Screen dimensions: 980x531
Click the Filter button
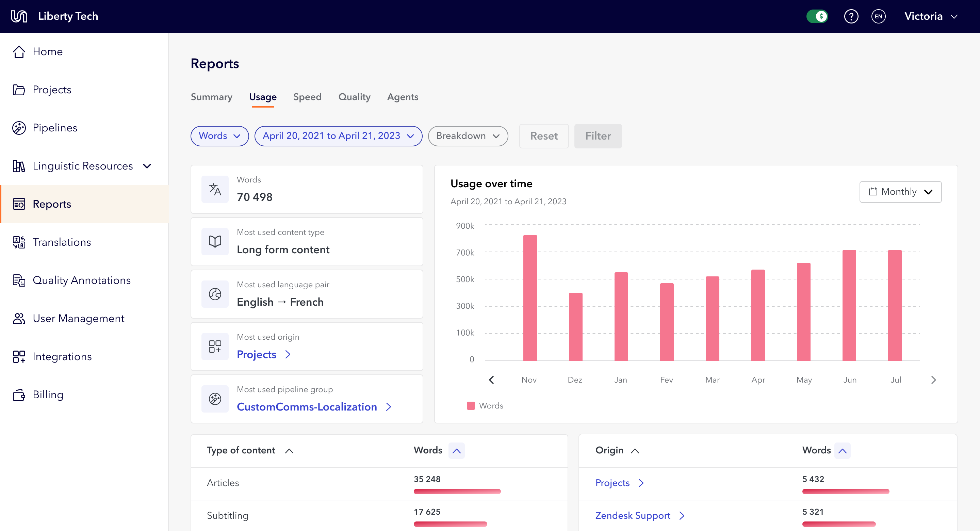598,136
